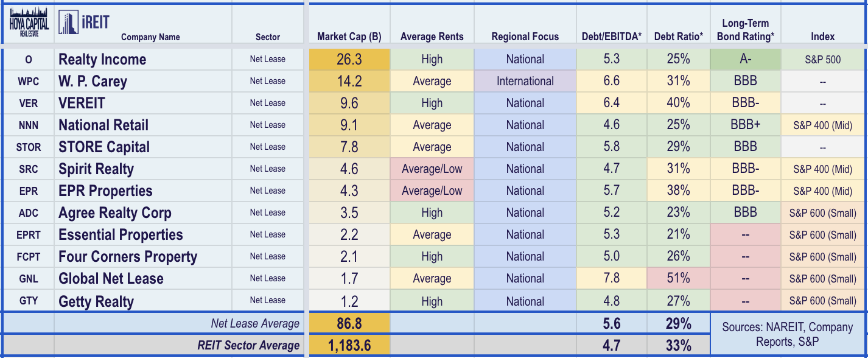Click the Regional Focus column header

525,37
